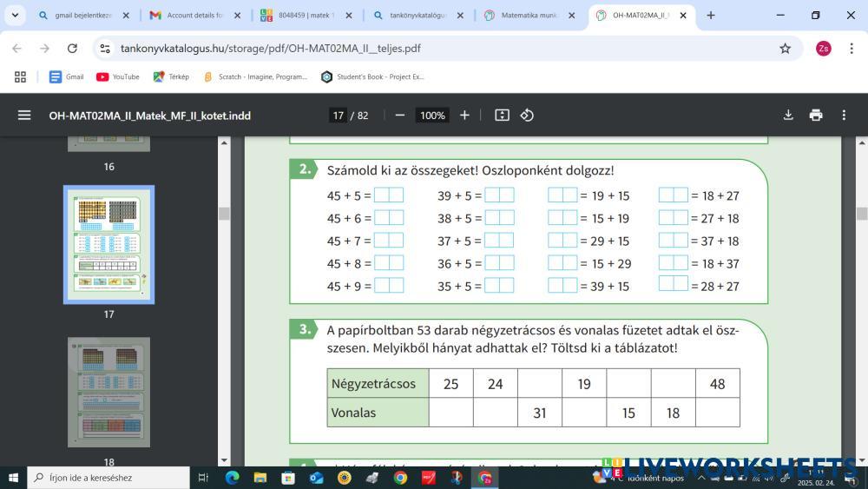Screen dimensions: 868x489
Task: Download the PDF file
Action: pos(788,116)
